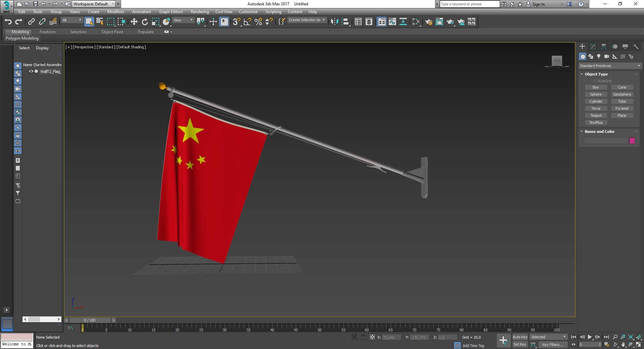The image size is (644, 349).
Task: Toggle Percent Snap
Action: tap(258, 21)
